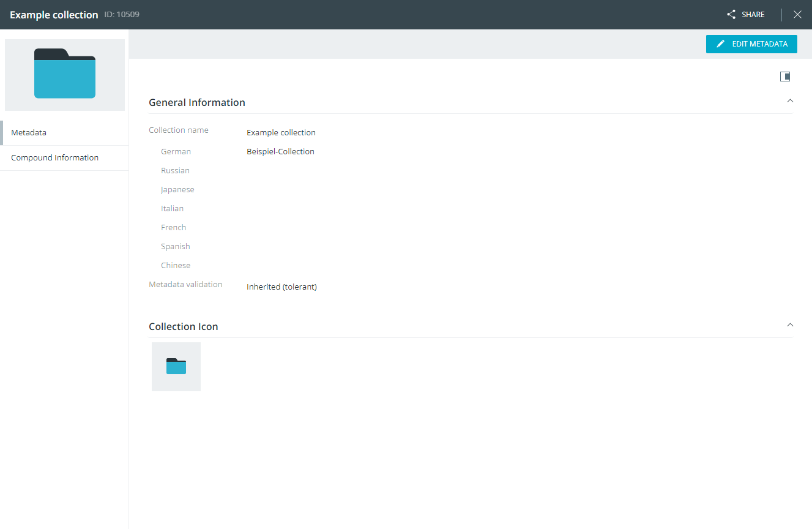Viewport: 812px width, 529px height.
Task: Open the Metadata tab
Action: 64,133
